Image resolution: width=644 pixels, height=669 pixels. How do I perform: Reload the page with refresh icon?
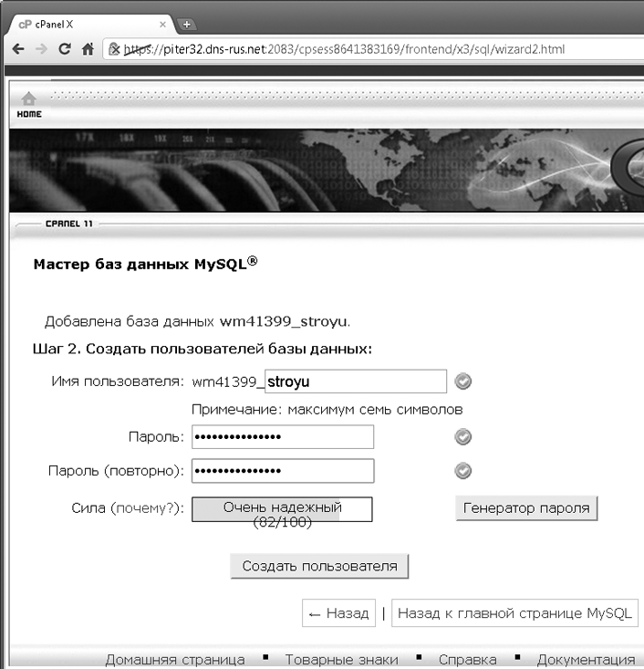coord(65,49)
